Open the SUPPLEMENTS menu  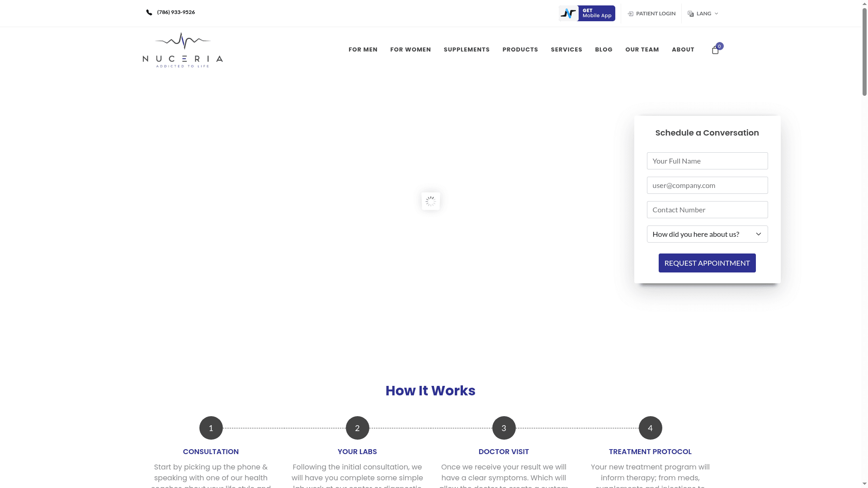pyautogui.click(x=467, y=50)
